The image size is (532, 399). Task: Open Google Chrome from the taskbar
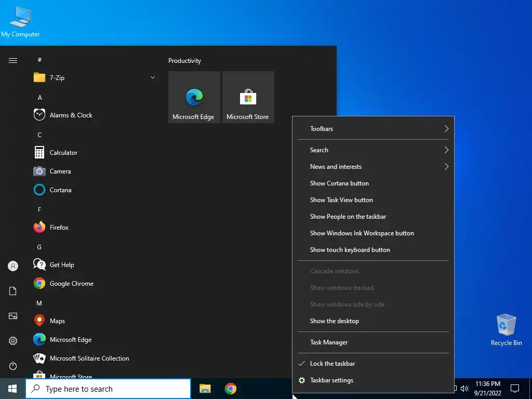pos(230,389)
